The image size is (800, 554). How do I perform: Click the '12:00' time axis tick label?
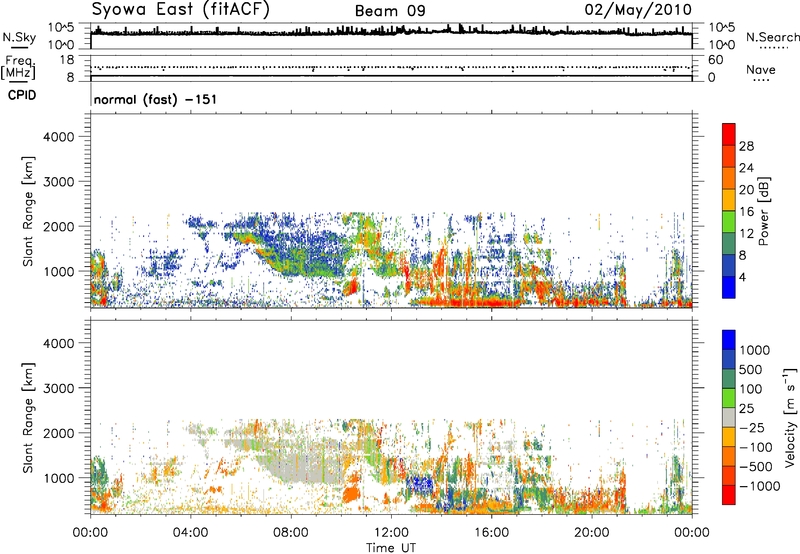(x=391, y=533)
